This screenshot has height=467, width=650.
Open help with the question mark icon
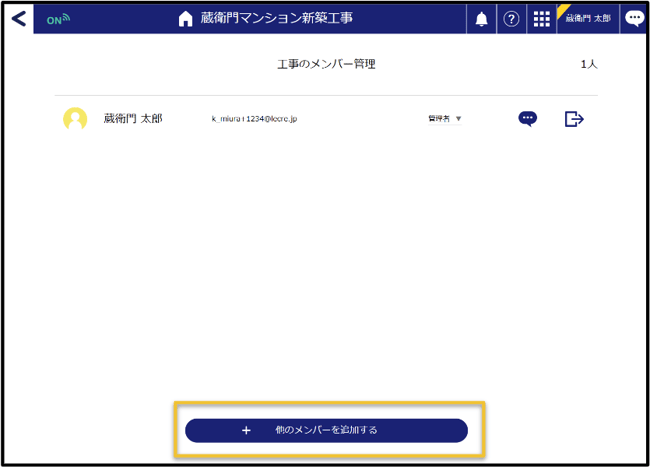[x=511, y=19]
